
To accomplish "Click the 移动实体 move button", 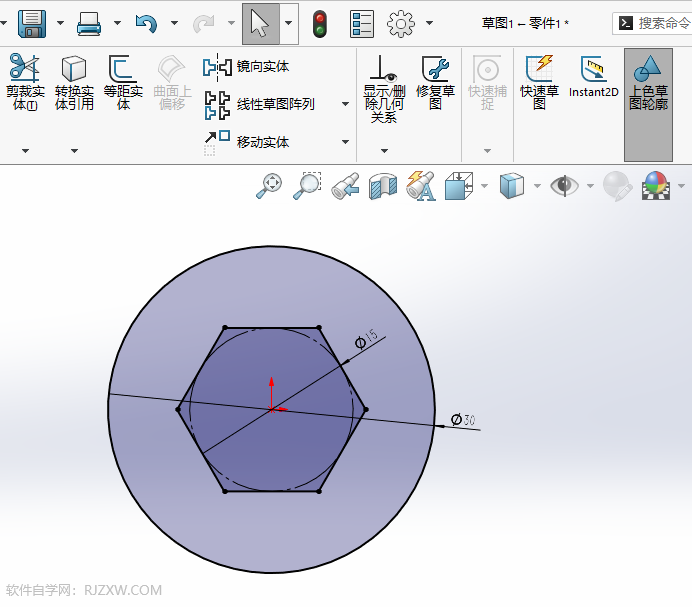I will [x=246, y=142].
